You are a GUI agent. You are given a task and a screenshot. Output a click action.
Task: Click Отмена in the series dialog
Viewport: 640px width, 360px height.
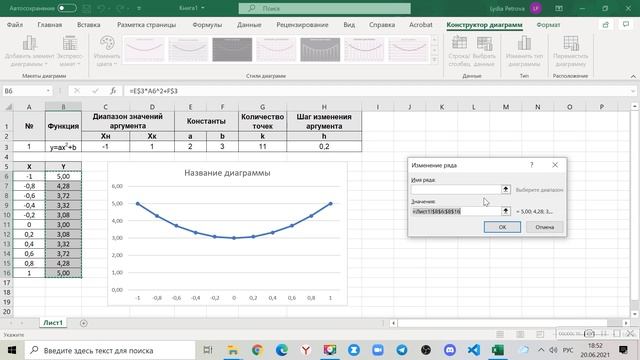point(544,227)
